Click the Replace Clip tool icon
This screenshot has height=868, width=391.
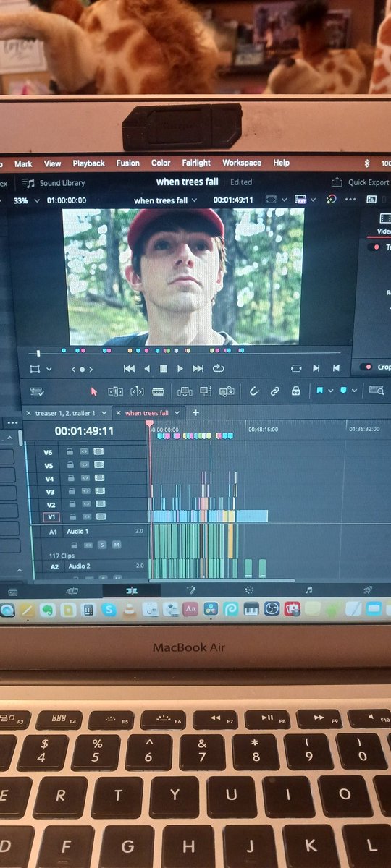[227, 391]
